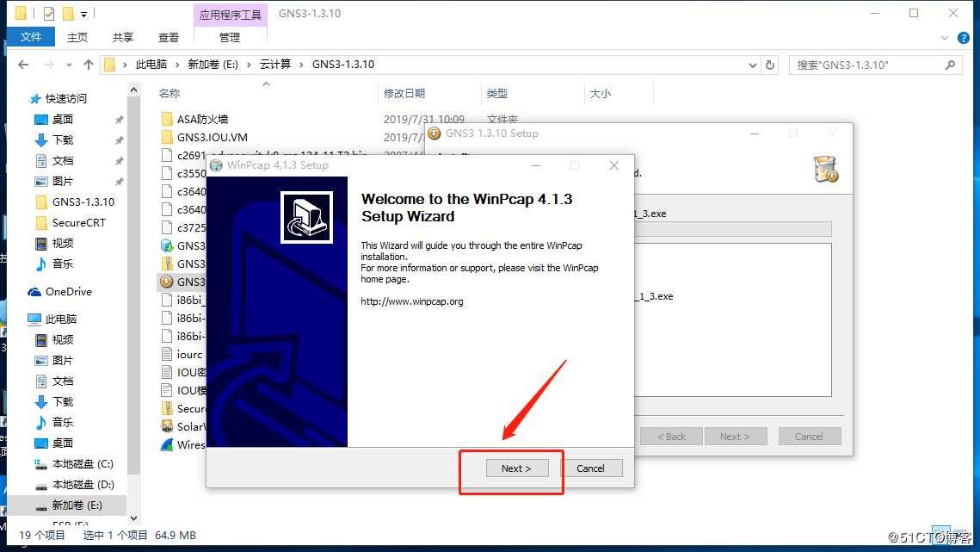Go up one folder level arrow
Screen dimensions: 980x552
(89, 65)
